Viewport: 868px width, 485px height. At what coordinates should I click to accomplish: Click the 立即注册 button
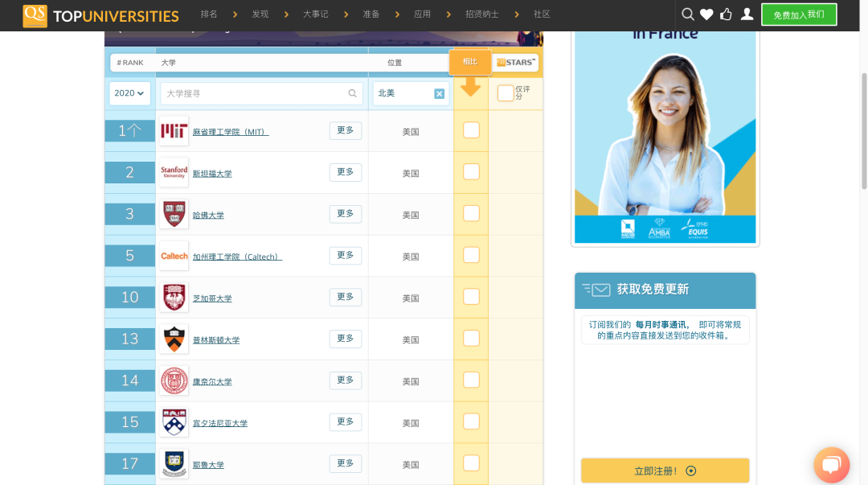665,471
